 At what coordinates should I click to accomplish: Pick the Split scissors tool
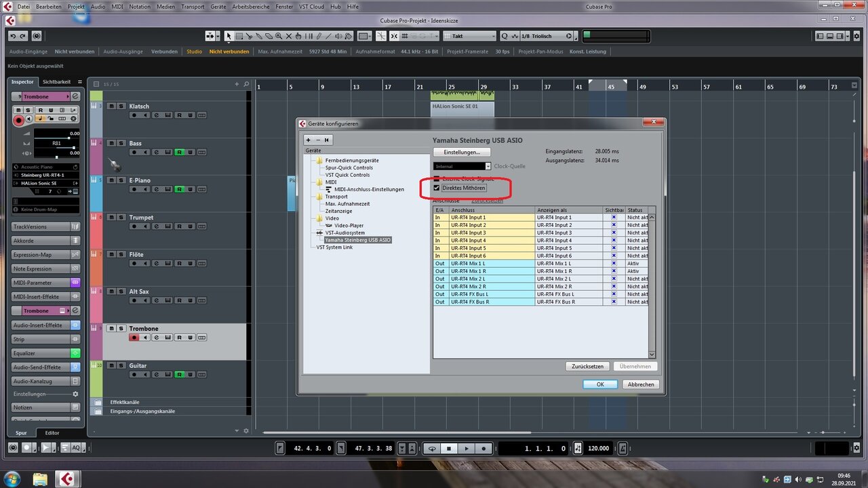250,36
